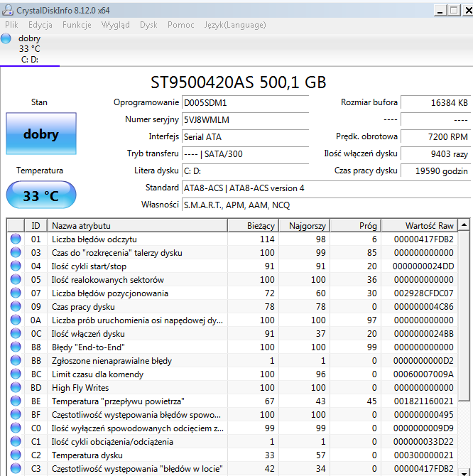Click the Bieżący column header
The height and width of the screenshot is (476, 473).
click(x=253, y=225)
